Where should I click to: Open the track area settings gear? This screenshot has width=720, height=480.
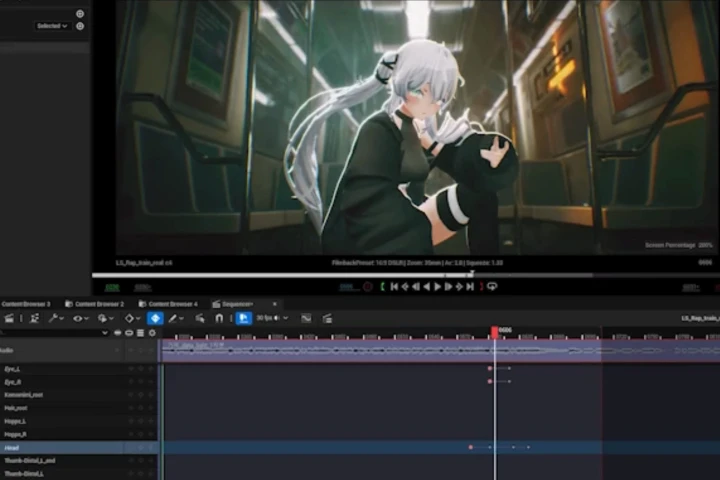point(152,333)
